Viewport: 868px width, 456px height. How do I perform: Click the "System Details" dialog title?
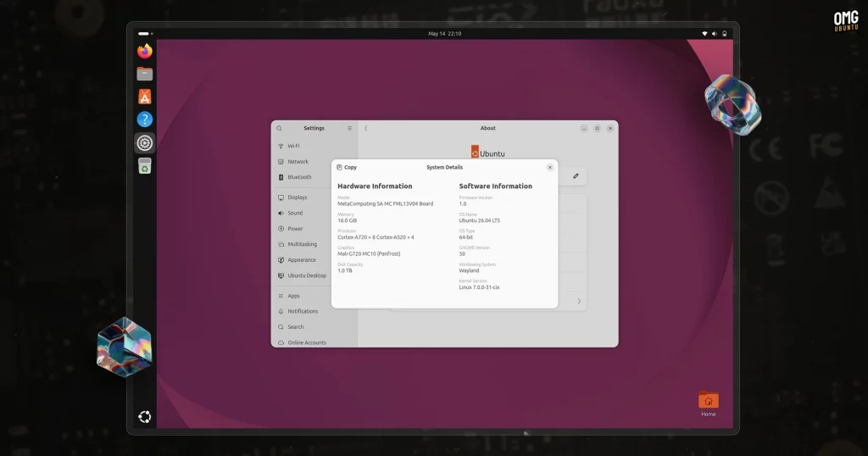click(444, 167)
